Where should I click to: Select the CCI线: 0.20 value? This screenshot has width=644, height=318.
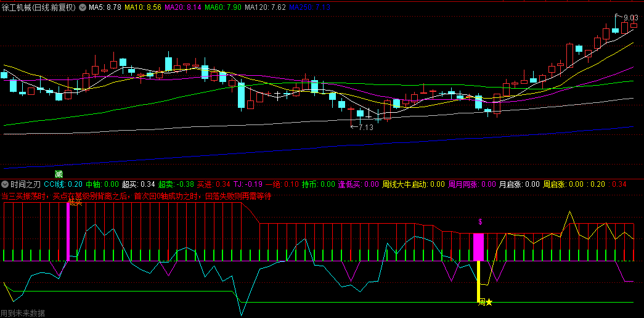pyautogui.click(x=63, y=184)
